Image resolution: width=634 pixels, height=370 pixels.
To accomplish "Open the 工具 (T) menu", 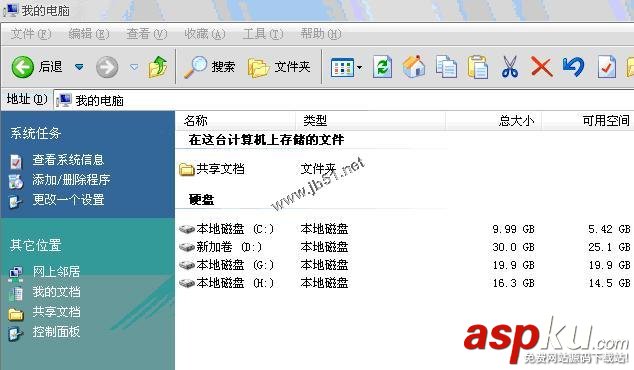I will (x=263, y=34).
